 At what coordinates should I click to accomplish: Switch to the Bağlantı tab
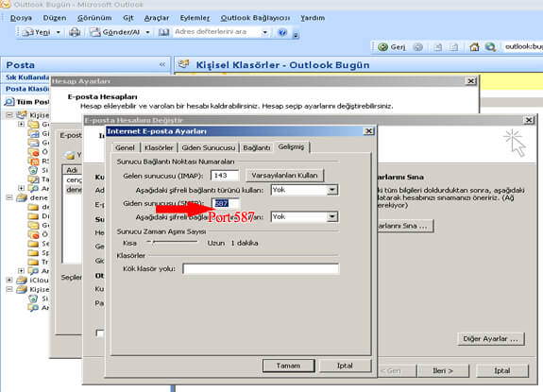click(256, 148)
